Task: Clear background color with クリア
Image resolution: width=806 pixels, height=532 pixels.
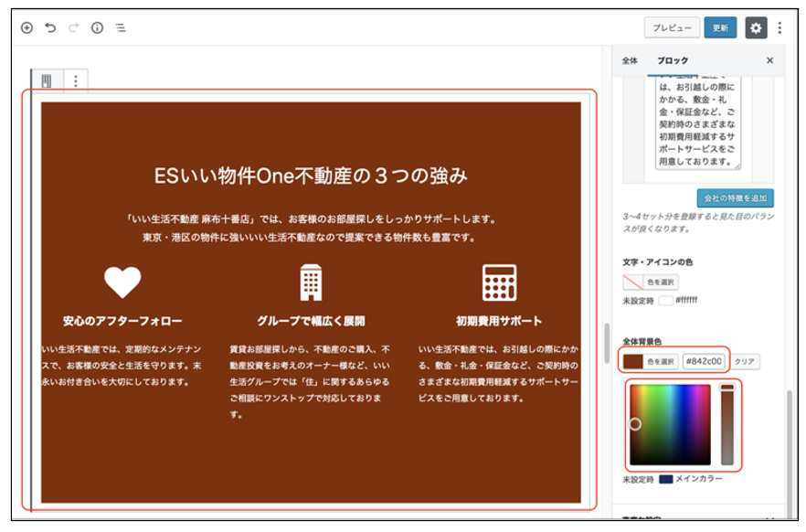Action: click(745, 361)
